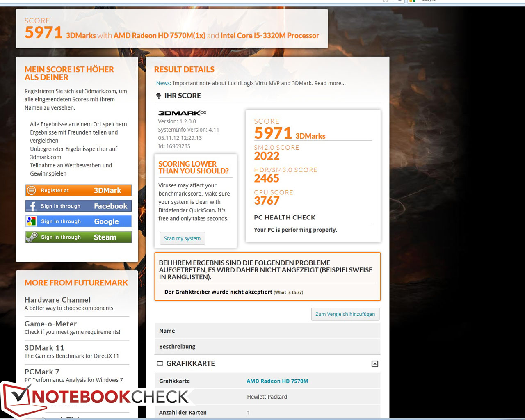Open the 'What is this?' driver link
The height and width of the screenshot is (420, 525).
(x=288, y=292)
